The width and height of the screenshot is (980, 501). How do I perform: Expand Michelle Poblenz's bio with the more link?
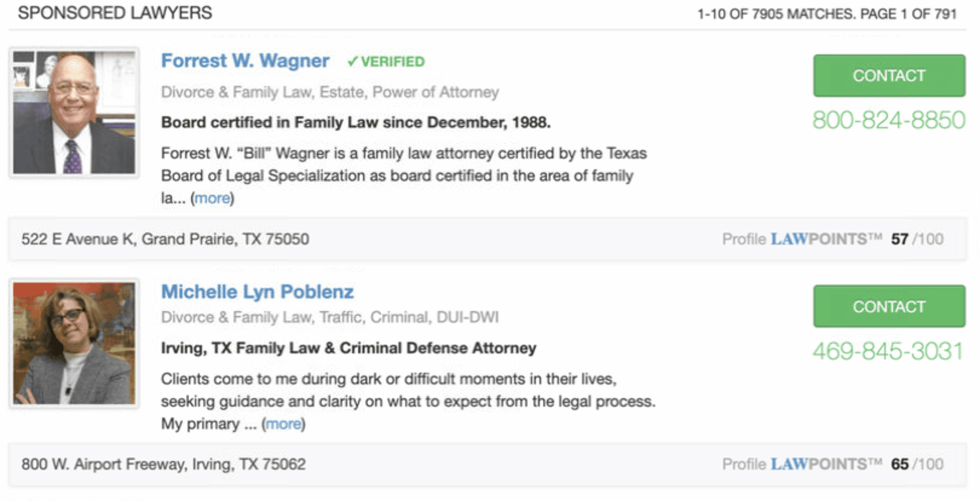[283, 424]
